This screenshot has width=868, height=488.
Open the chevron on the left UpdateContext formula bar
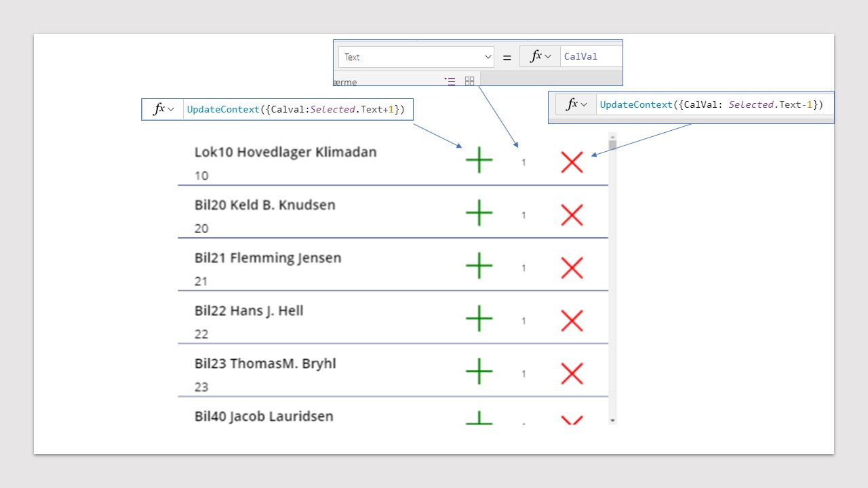tap(172, 108)
